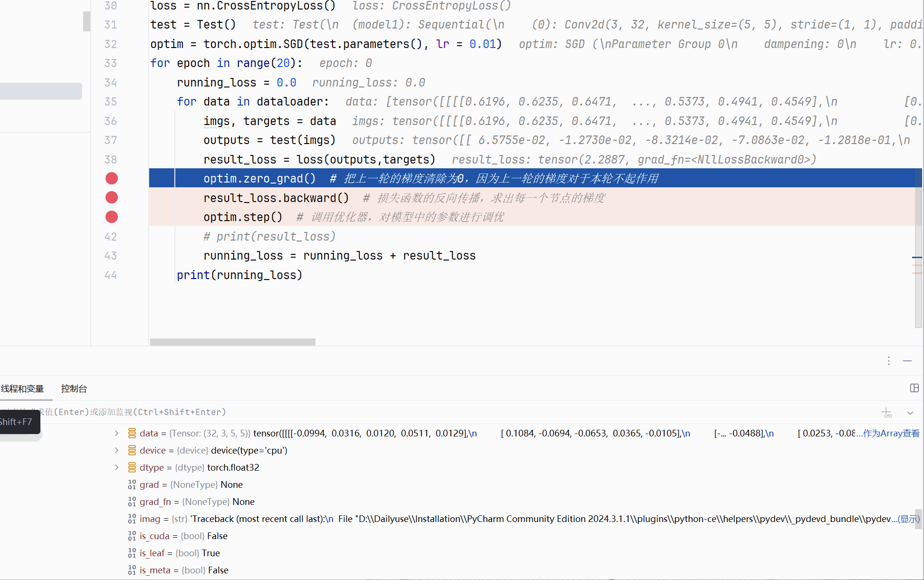The image size is (924, 580).
Task: Disable the breakpoint on the optim.step() line
Action: (x=112, y=217)
